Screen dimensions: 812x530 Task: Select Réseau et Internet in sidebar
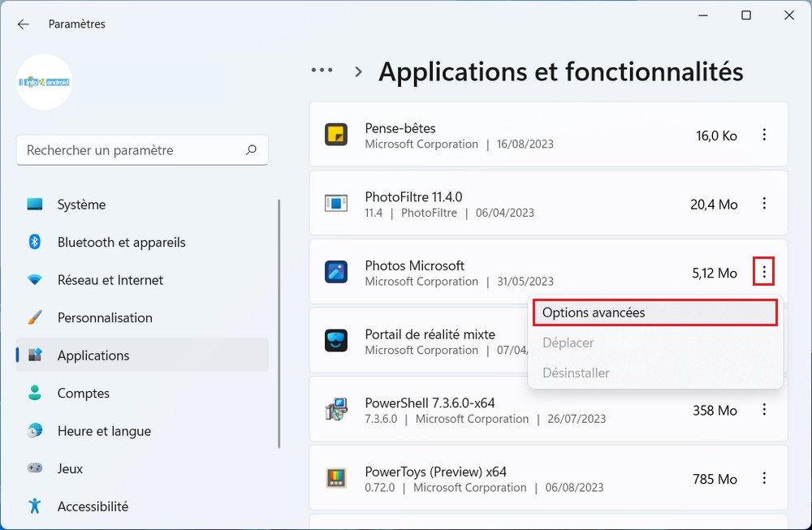coord(142,280)
